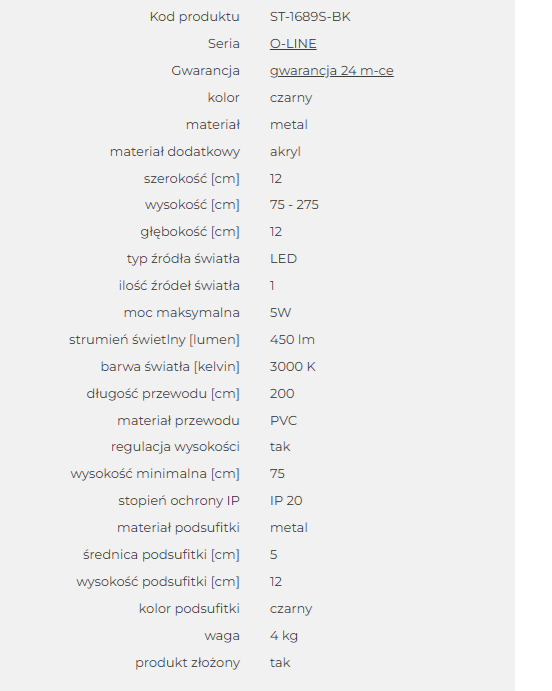Click the produkt złożony label

point(188,663)
